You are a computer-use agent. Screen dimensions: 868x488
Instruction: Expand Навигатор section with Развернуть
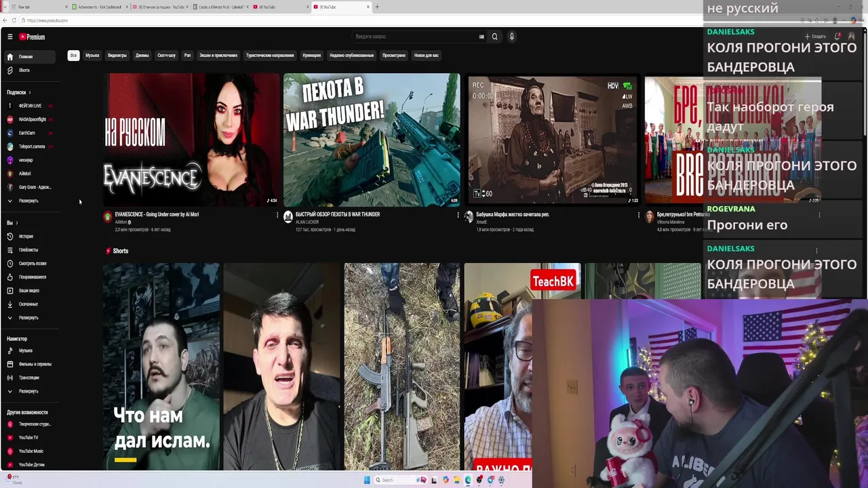pos(31,392)
